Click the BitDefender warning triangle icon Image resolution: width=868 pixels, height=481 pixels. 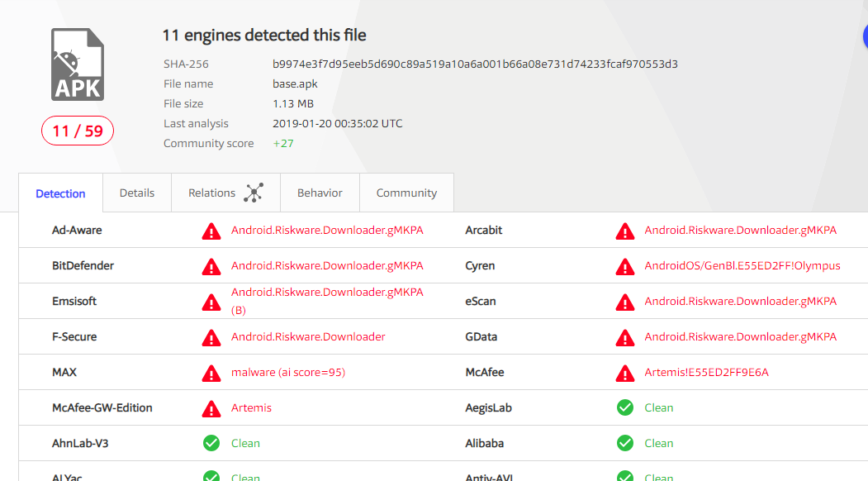(x=211, y=266)
